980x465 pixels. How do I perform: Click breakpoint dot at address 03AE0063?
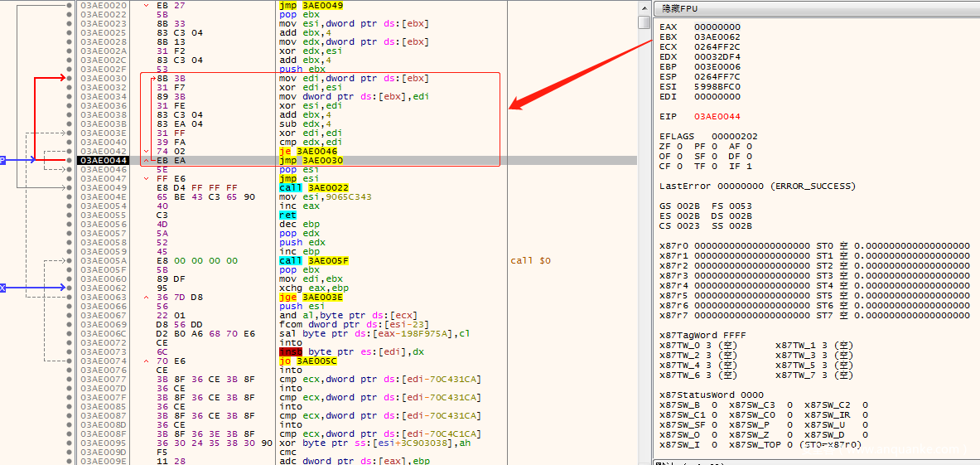(69, 297)
